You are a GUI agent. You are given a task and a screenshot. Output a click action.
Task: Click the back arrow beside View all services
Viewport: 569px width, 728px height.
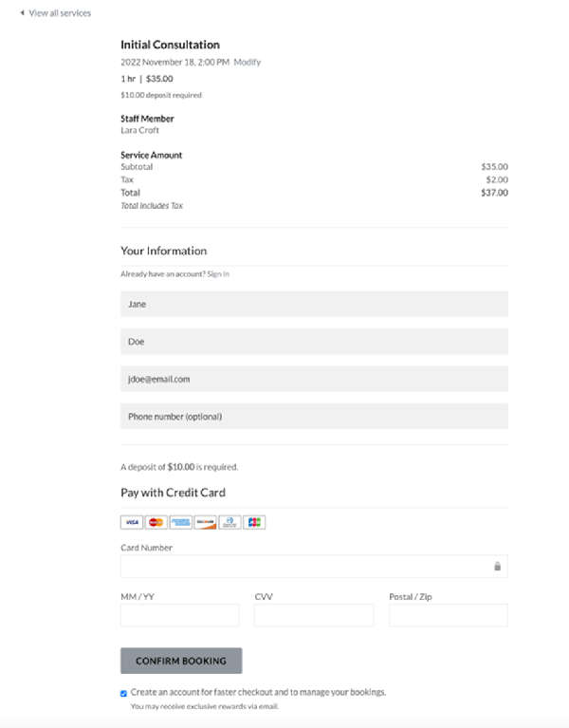pyautogui.click(x=22, y=13)
